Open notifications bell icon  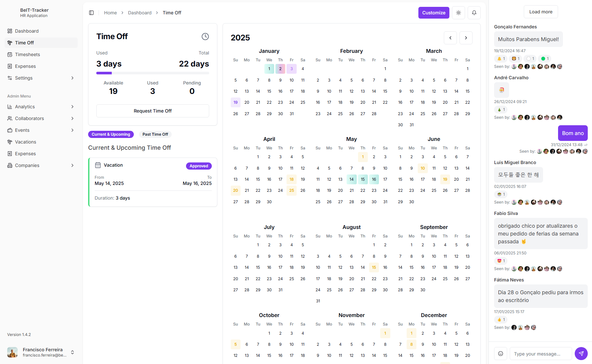[x=474, y=13]
